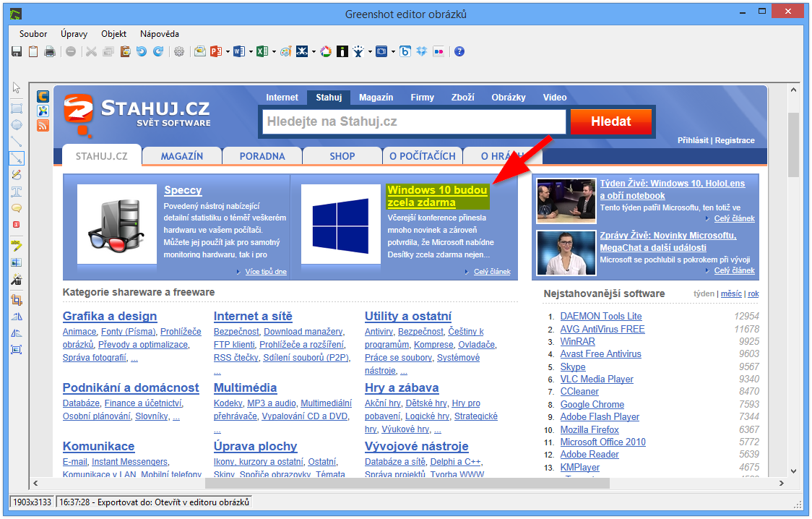Open the Nápověda menu
Viewport: 812px width, 519px height.
pyautogui.click(x=160, y=34)
